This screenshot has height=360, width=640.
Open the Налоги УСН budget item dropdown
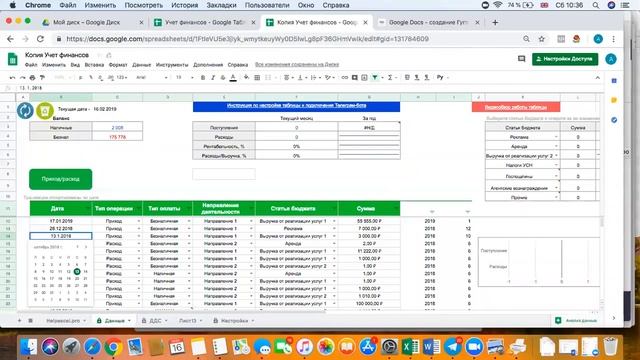click(x=556, y=165)
